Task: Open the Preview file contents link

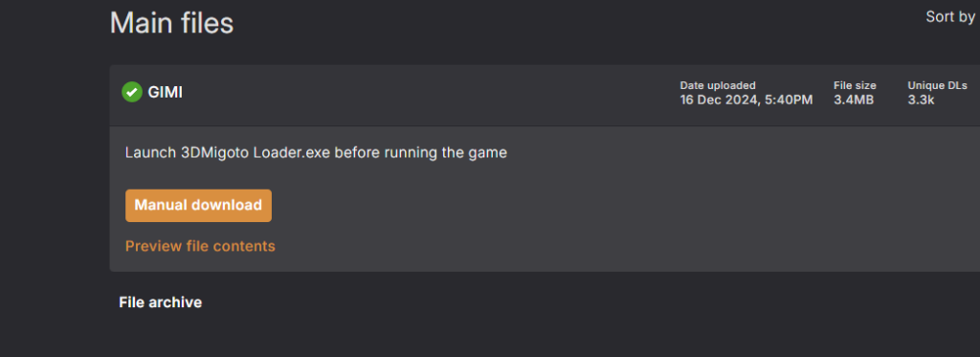Action: 200,246
